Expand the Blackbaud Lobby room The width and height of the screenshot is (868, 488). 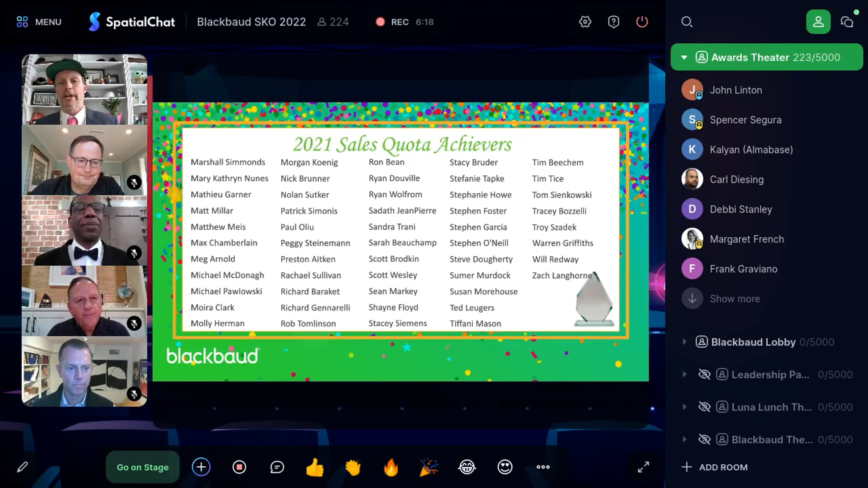684,342
